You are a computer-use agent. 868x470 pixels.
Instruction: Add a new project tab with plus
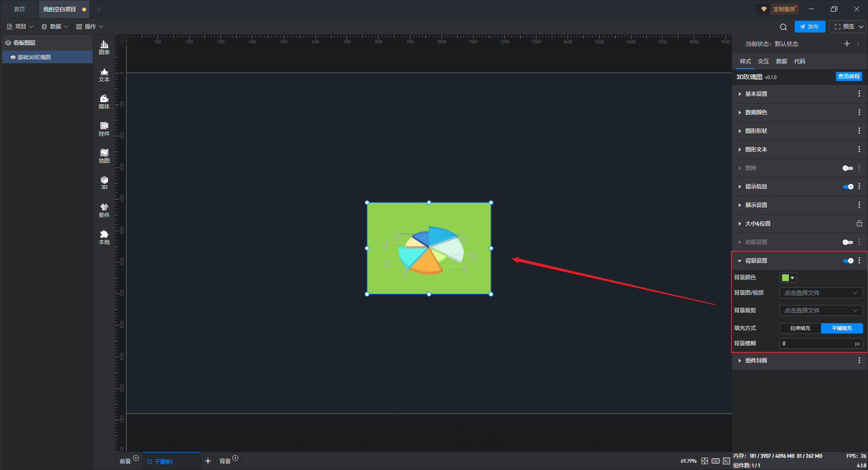tap(99, 9)
